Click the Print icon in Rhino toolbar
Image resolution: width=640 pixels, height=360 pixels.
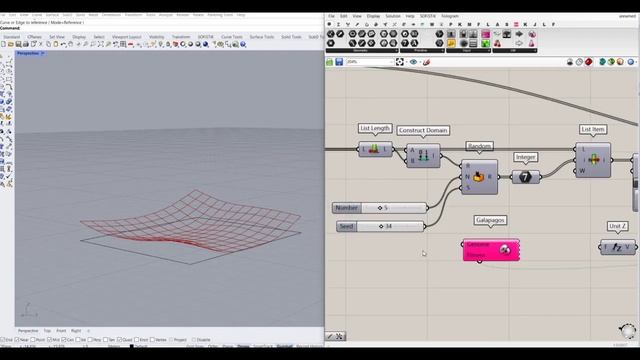click(x=26, y=44)
